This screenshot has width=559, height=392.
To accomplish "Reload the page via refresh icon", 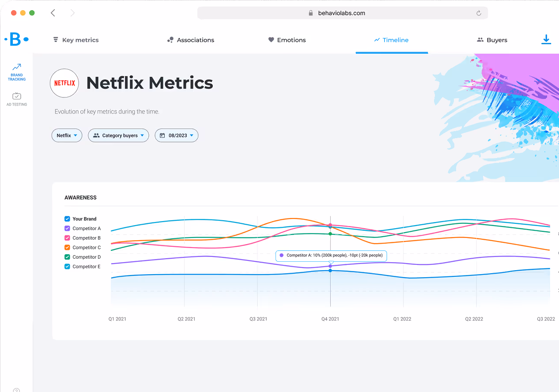I will 479,13.
